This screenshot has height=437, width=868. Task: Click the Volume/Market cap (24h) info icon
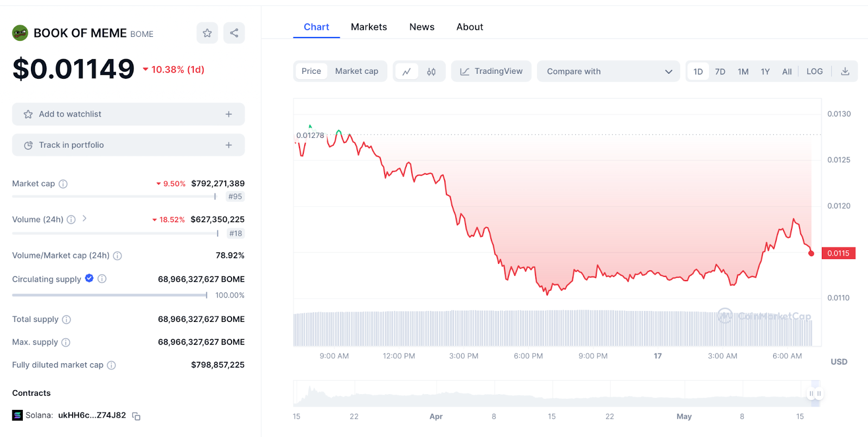pos(117,256)
